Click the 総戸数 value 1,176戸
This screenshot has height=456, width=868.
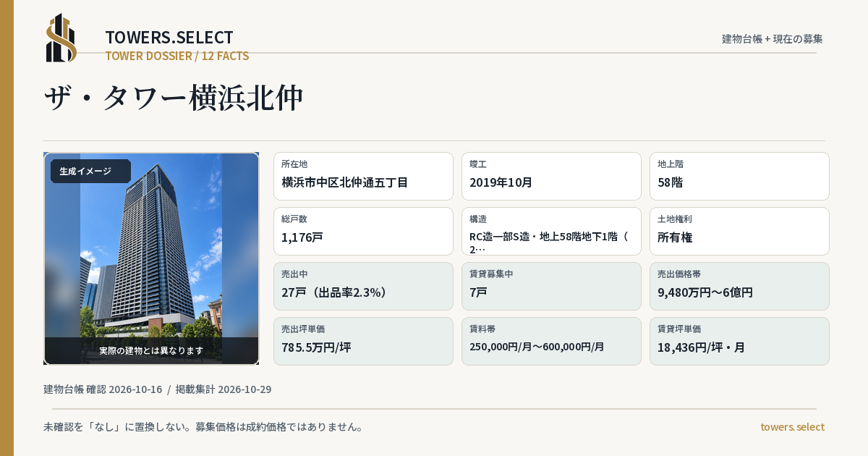click(x=302, y=237)
